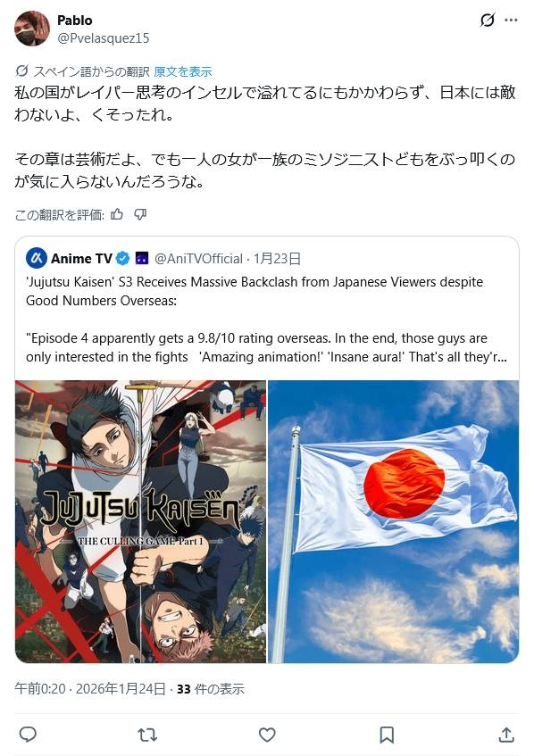This screenshot has width=534, height=756.
Task: Open the @AniTVOfficial quoted handle
Action: [199, 259]
